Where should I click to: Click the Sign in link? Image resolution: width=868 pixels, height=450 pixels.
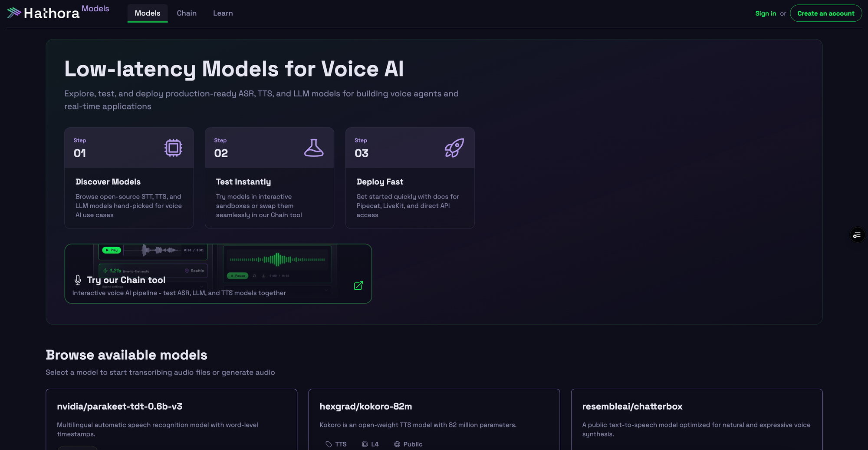pos(766,13)
